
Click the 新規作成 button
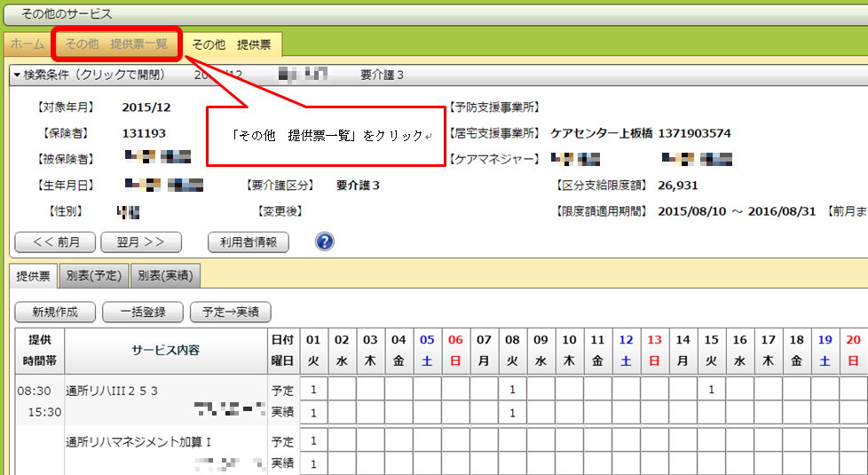coord(54,312)
